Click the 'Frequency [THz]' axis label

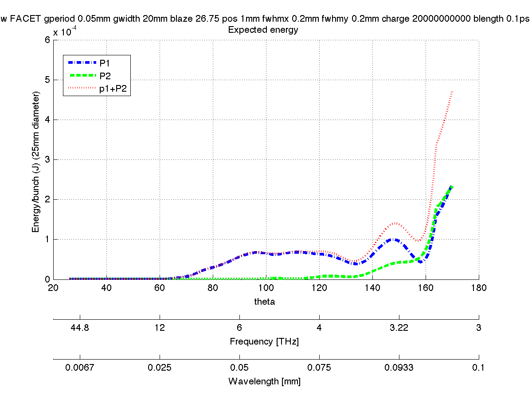tap(264, 342)
